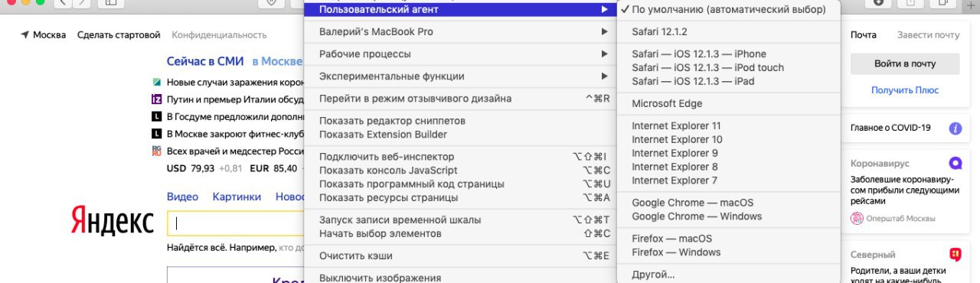The height and width of the screenshot is (283, 980).
Task: Choose Запуск записи временной шкалы
Action: pyautogui.click(x=460, y=220)
